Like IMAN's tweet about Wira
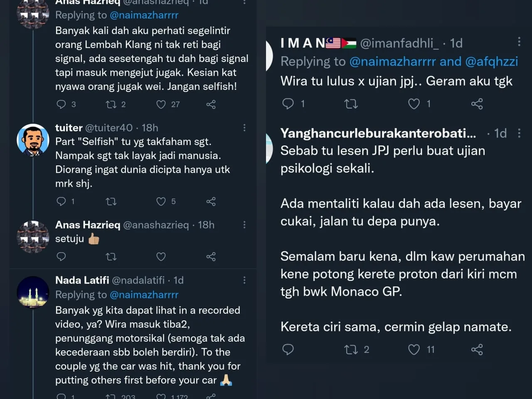Image resolution: width=532 pixels, height=399 pixels. click(414, 103)
